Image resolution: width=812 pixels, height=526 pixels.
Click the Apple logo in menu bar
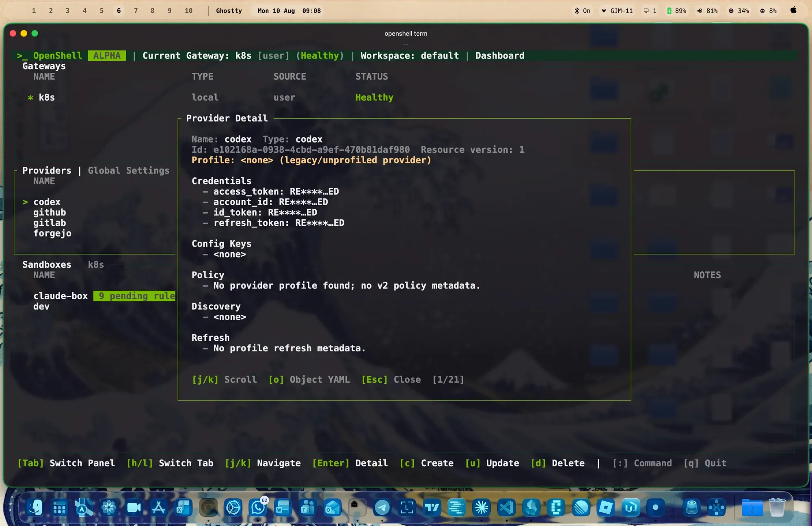pos(793,10)
